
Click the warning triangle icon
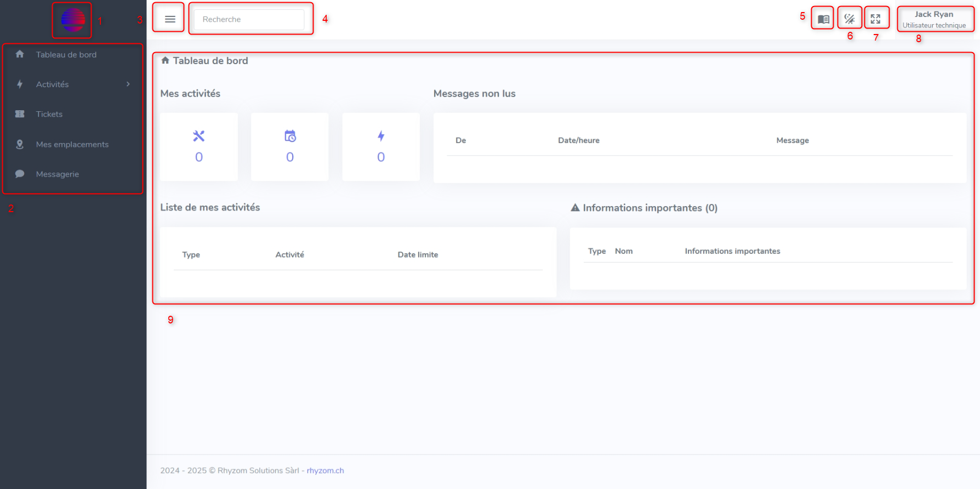click(575, 208)
